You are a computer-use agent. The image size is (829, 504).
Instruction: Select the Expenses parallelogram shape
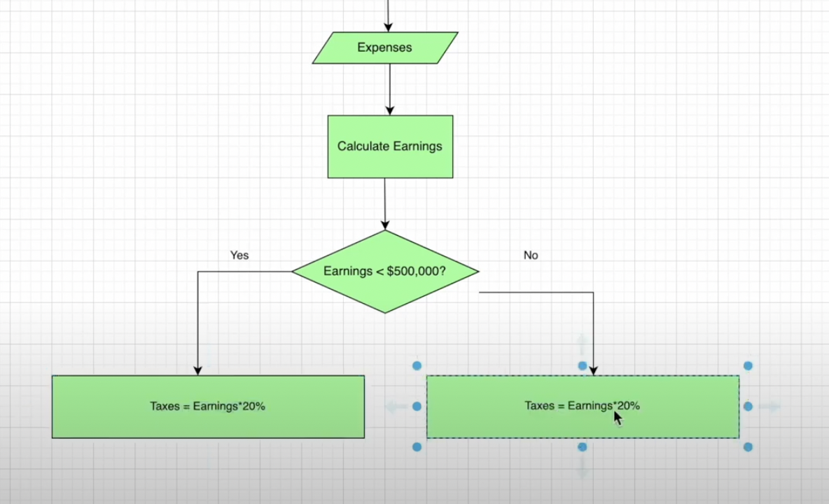pyautogui.click(x=384, y=48)
